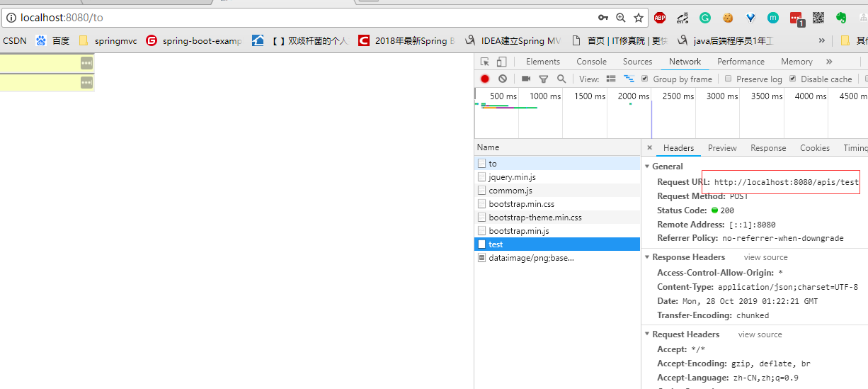Image resolution: width=868 pixels, height=389 pixels.
Task: Click the teal round m extension icon
Action: pyautogui.click(x=773, y=18)
